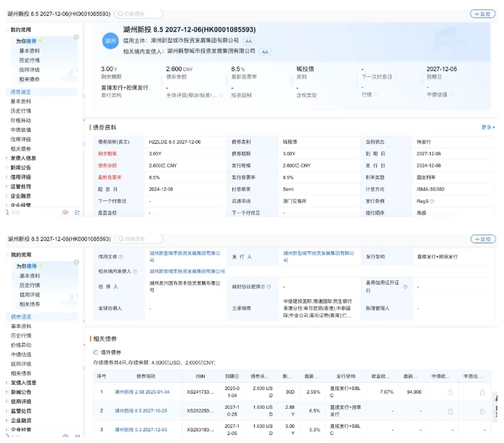Click the ISIN column header

point(200,376)
